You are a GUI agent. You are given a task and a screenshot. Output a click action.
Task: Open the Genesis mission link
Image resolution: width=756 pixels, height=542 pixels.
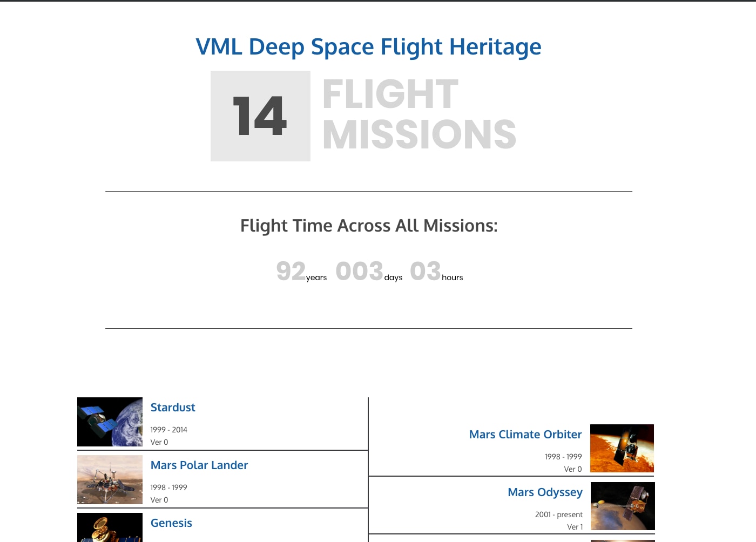(171, 523)
